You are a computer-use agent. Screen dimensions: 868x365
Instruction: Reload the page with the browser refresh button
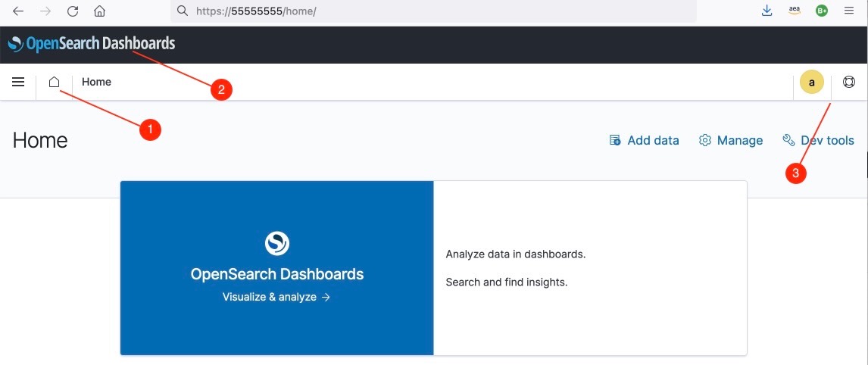(x=73, y=11)
